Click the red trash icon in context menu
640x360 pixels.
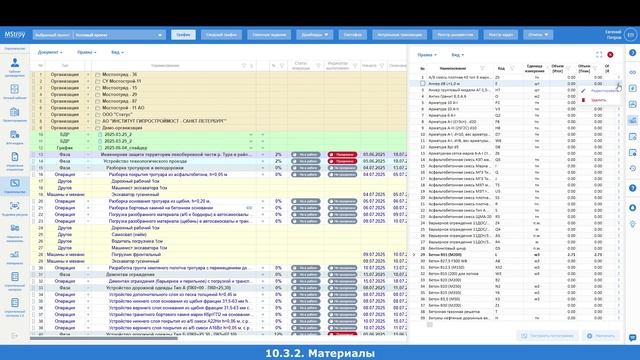tap(583, 100)
